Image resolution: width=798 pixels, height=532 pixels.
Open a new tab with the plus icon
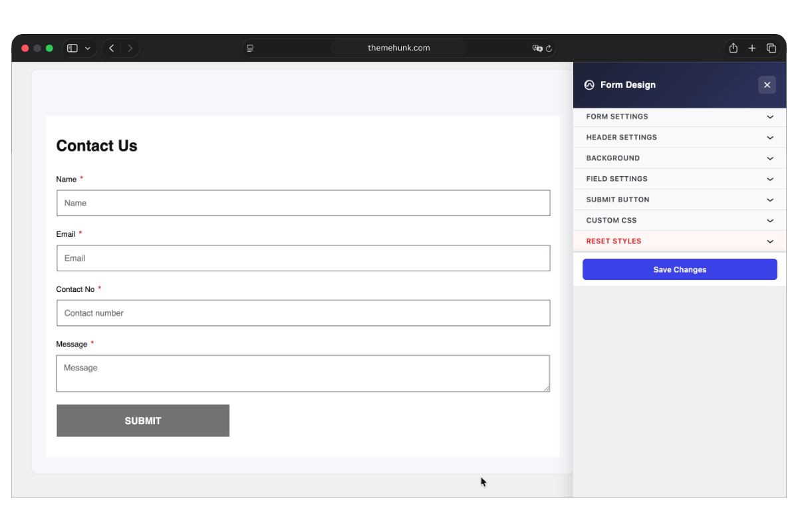tap(752, 49)
